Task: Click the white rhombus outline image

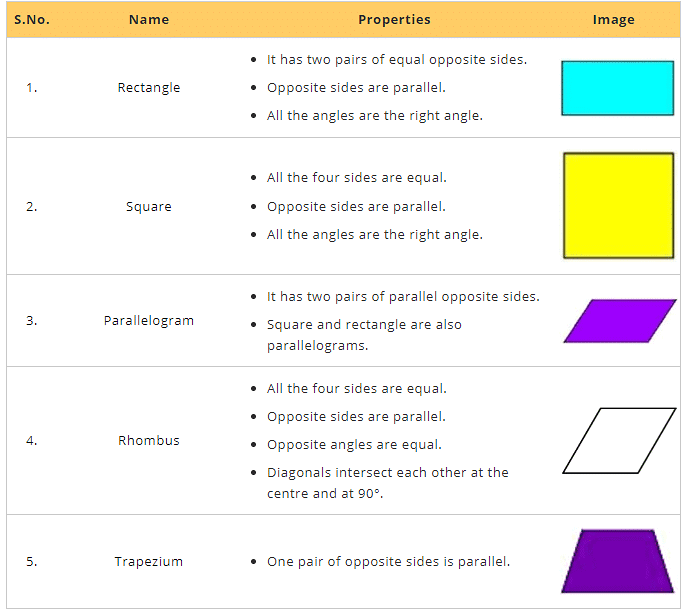Action: coord(619,440)
